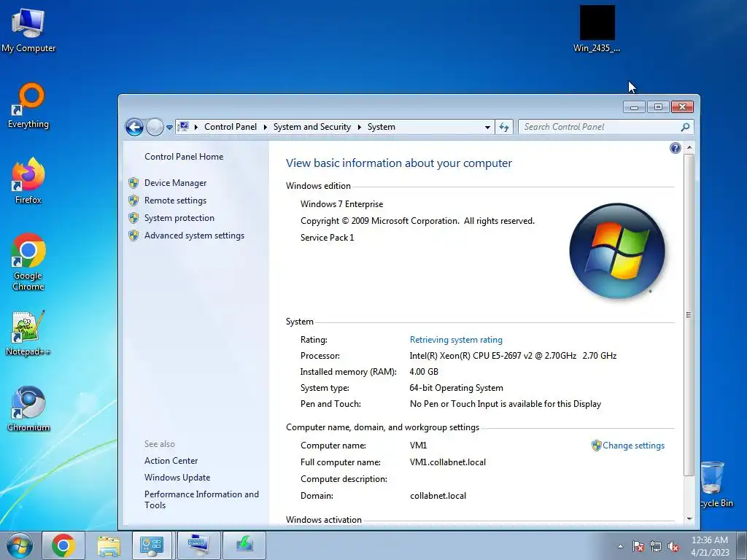
Task: Click Control Panel taskbar button
Action: 152,545
